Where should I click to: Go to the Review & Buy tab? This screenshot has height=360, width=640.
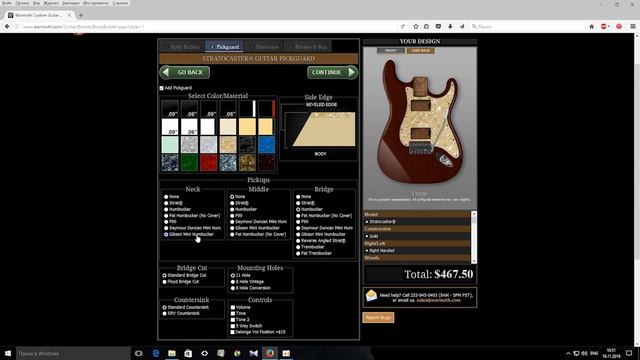[x=308, y=47]
